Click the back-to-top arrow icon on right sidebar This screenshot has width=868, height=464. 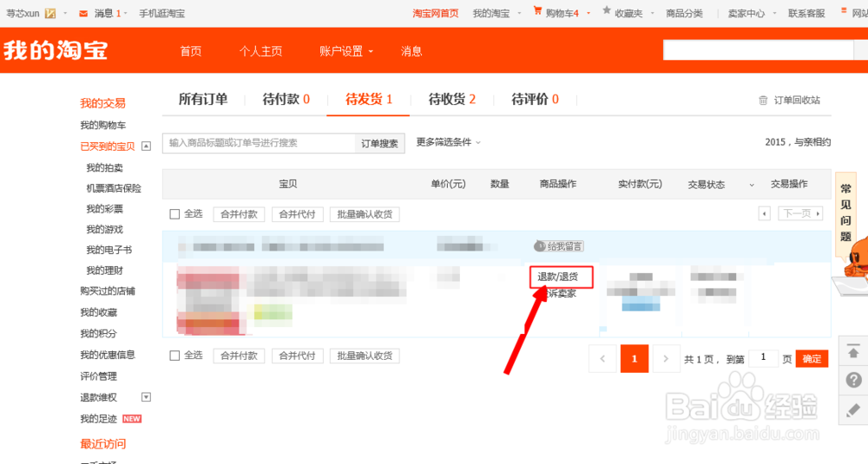[x=853, y=352]
